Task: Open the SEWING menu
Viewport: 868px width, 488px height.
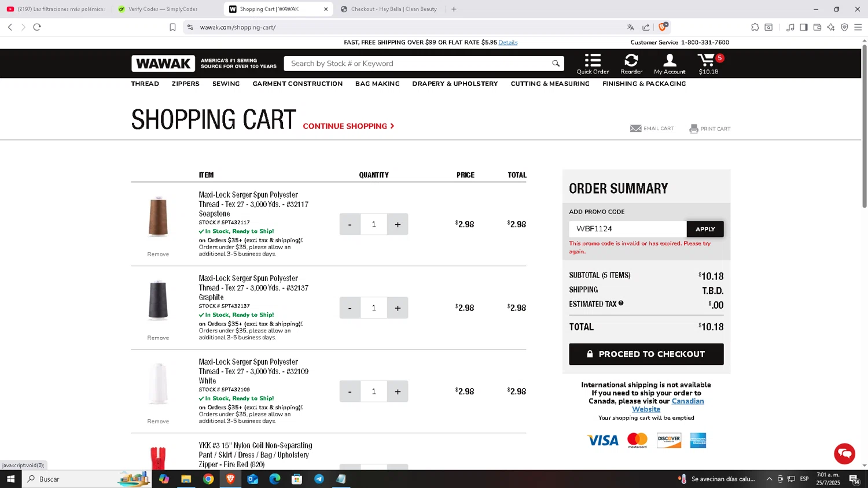Action: tap(226, 84)
